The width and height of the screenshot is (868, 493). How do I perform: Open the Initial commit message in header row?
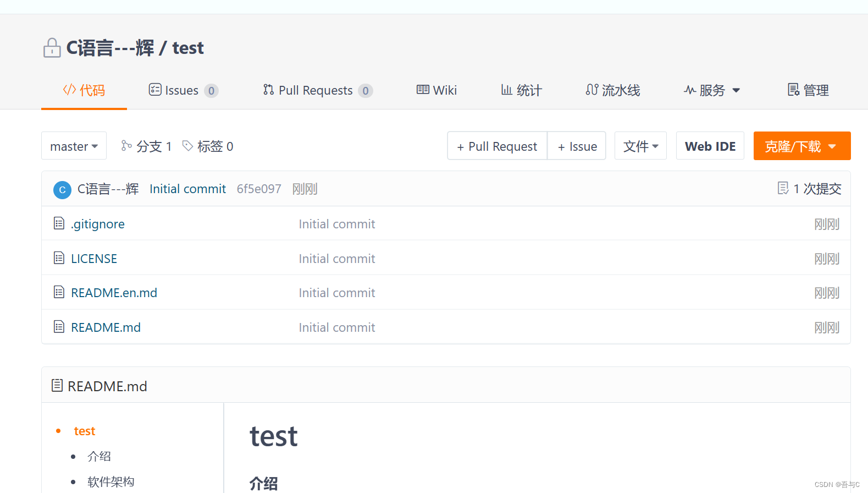(x=187, y=189)
